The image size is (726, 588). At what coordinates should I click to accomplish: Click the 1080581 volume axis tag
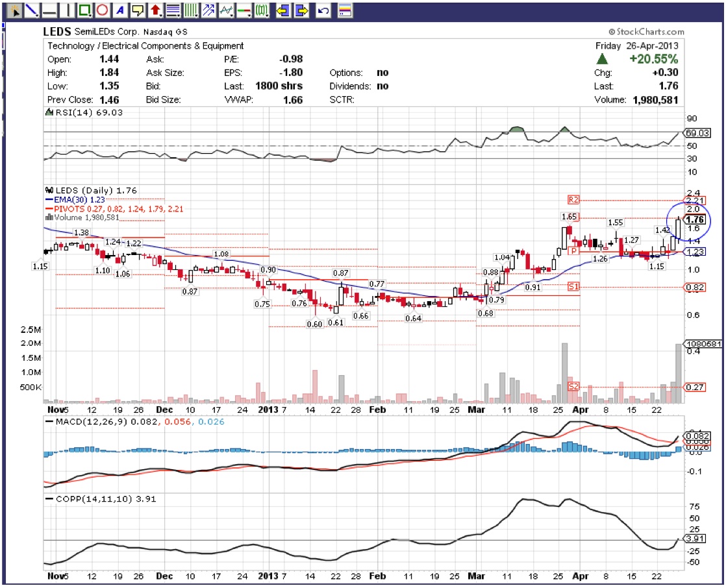click(x=703, y=344)
